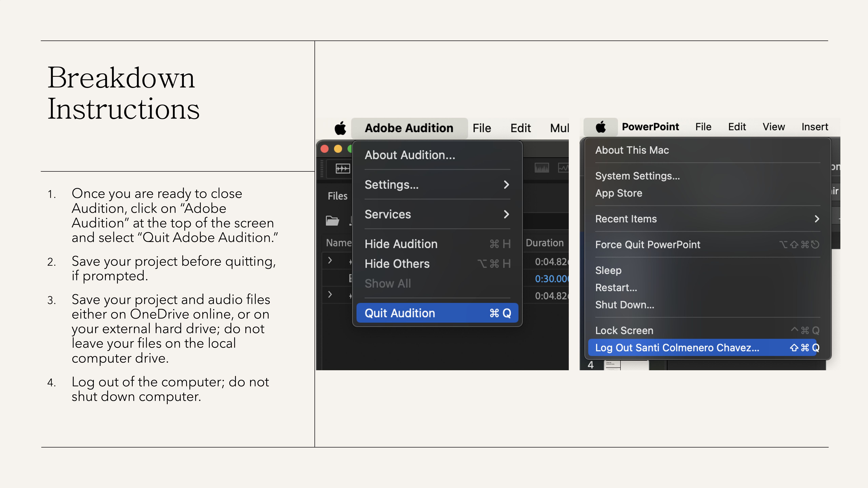Open the Edit menu in PowerPoint
Screen dimensions: 868x488
pyautogui.click(x=737, y=127)
